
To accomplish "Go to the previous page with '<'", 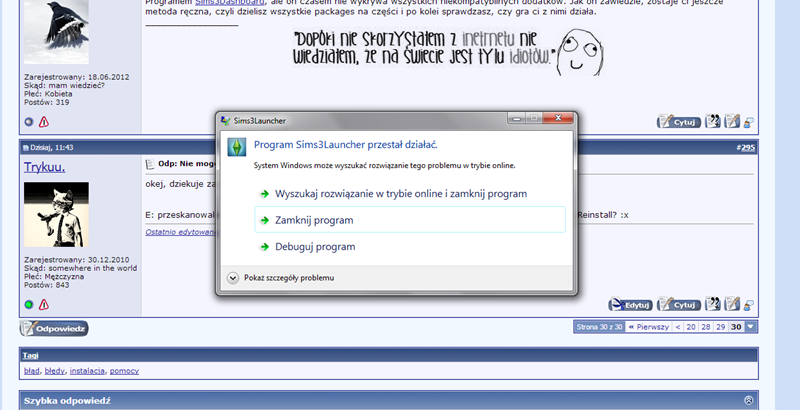I will point(678,327).
